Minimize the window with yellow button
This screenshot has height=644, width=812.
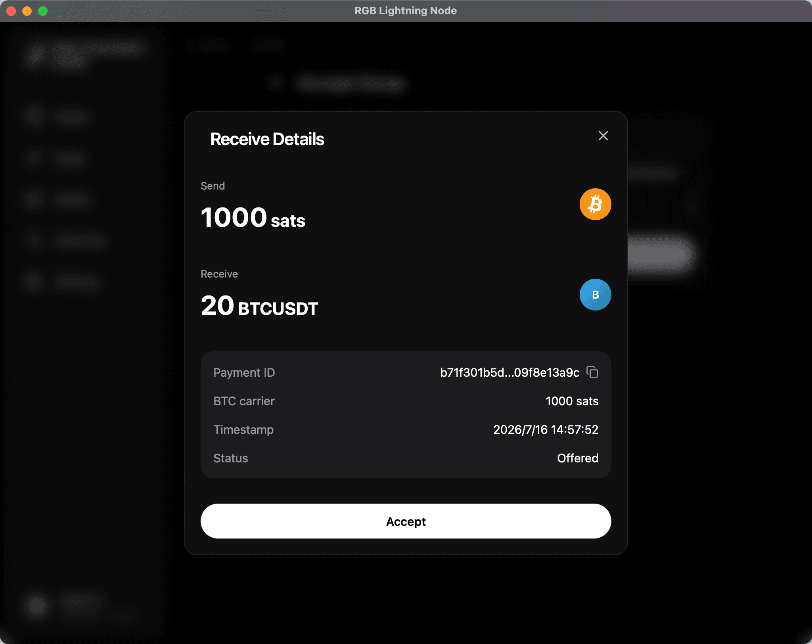27,11
